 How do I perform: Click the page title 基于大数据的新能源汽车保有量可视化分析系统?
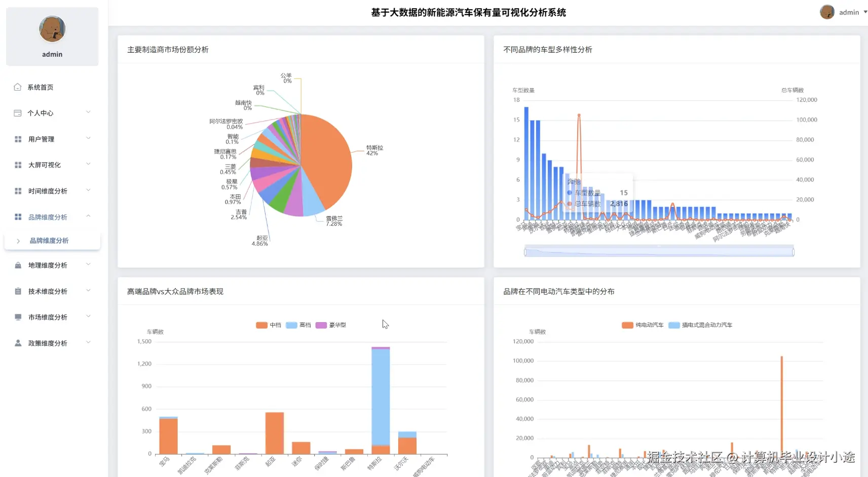tap(469, 13)
